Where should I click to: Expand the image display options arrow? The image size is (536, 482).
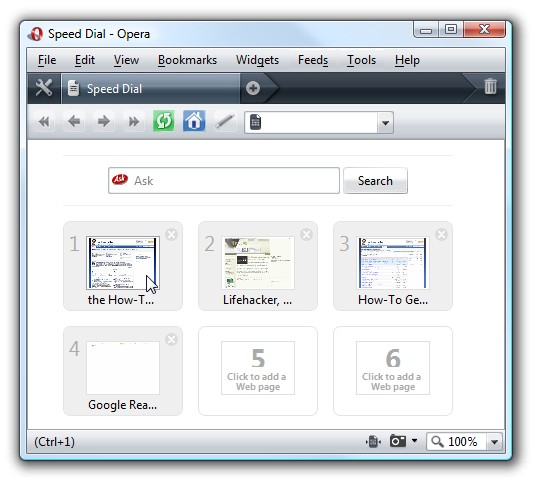pos(414,441)
